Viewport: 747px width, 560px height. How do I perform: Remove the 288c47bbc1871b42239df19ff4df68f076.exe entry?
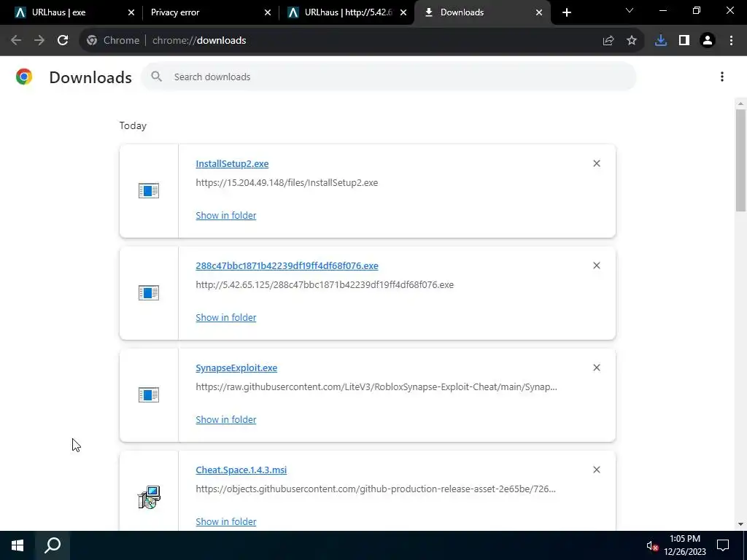click(x=597, y=265)
